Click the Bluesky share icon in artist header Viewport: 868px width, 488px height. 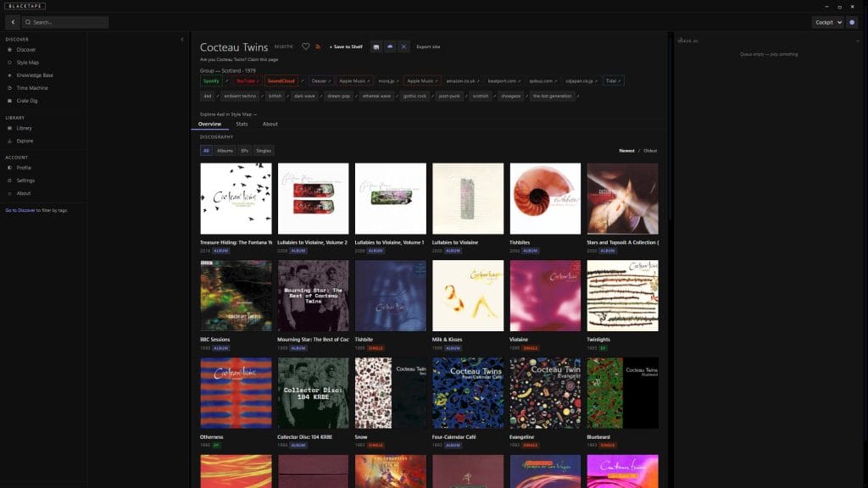coord(390,47)
